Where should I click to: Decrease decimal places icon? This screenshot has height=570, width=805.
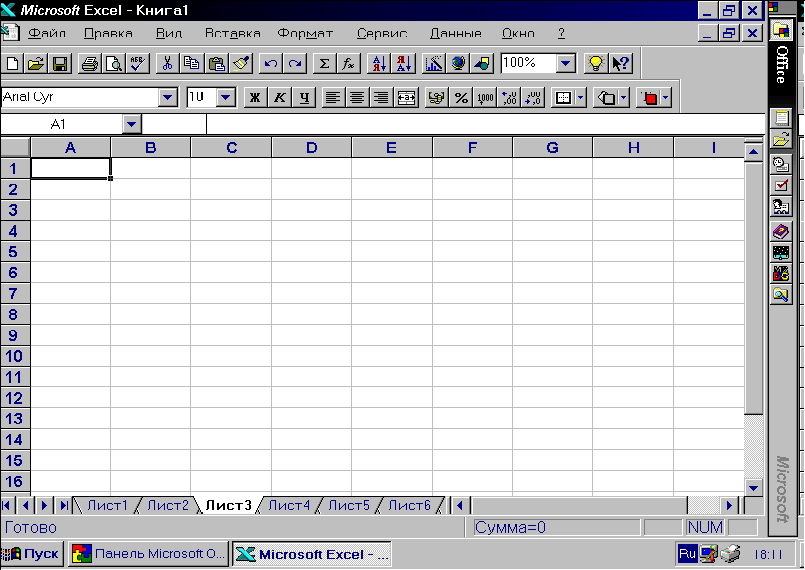click(x=533, y=98)
